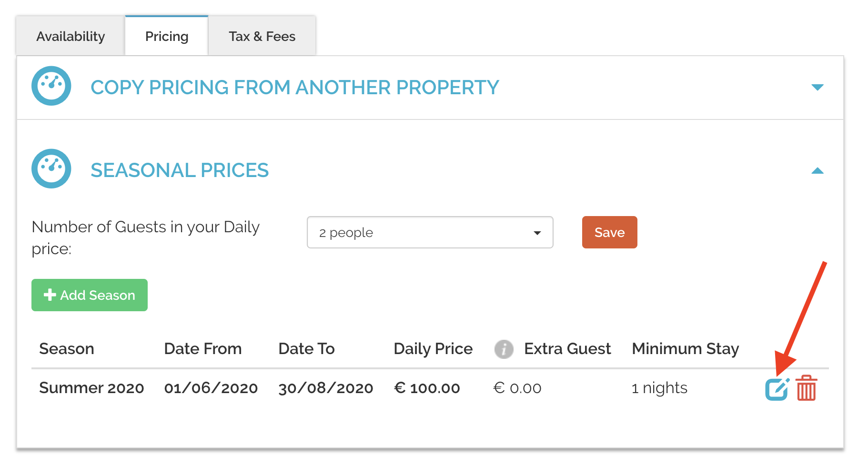Click the plus icon on Add Season

coord(50,295)
